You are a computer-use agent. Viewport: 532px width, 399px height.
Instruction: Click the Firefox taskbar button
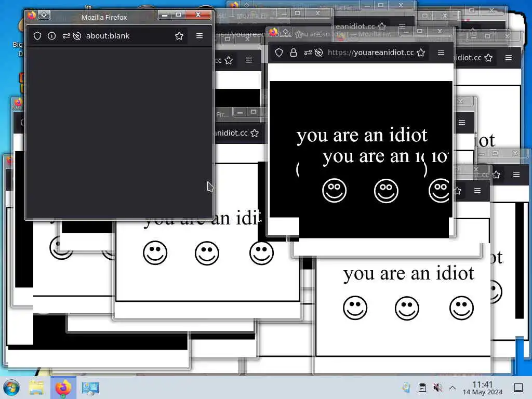[63, 388]
